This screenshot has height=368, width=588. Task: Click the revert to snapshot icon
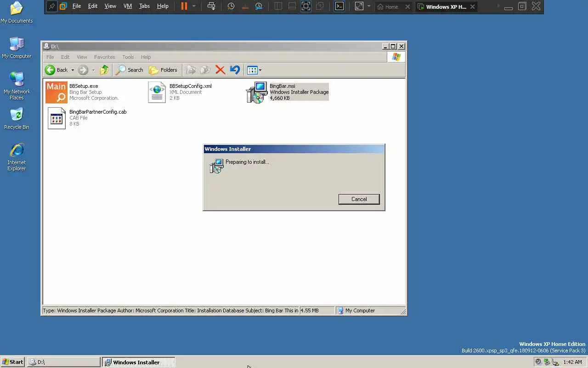point(245,6)
